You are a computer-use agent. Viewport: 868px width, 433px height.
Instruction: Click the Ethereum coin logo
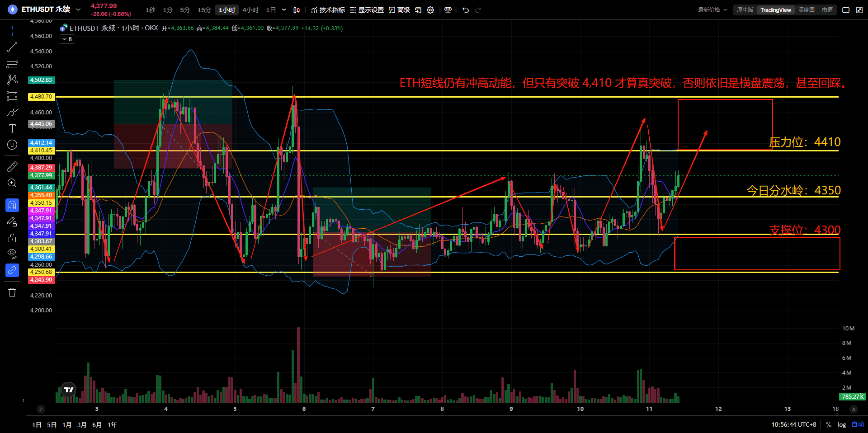(x=12, y=9)
